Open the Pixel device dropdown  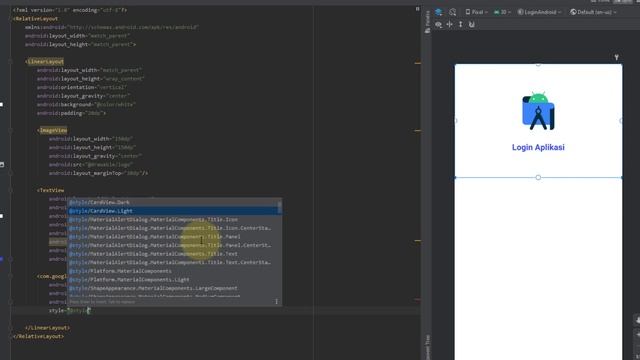476,12
